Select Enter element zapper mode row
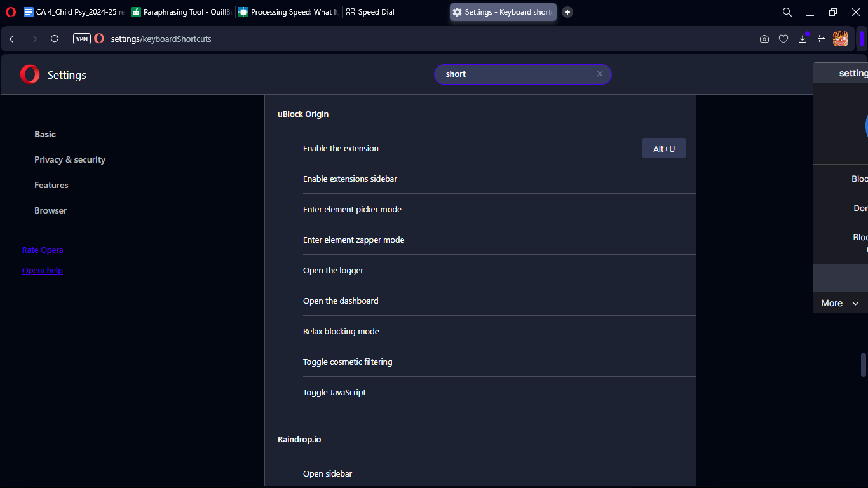868x488 pixels. pyautogui.click(x=499, y=240)
